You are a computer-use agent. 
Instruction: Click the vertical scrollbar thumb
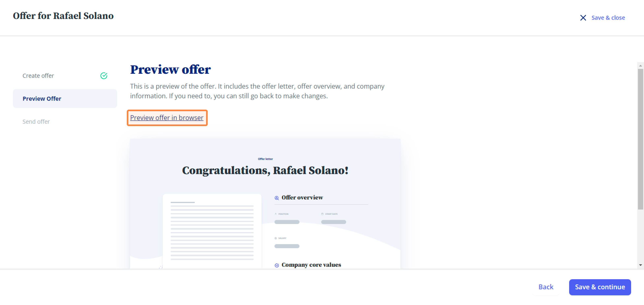coord(640,139)
